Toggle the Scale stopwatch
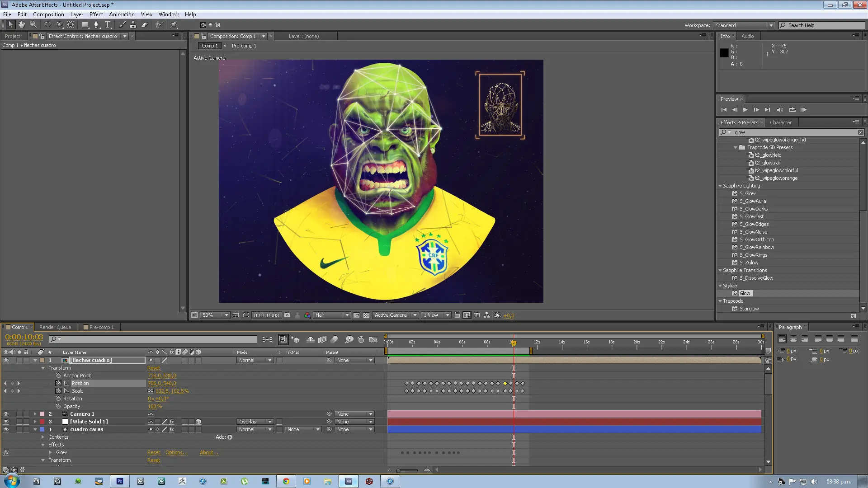This screenshot has height=488, width=868. click(x=58, y=391)
